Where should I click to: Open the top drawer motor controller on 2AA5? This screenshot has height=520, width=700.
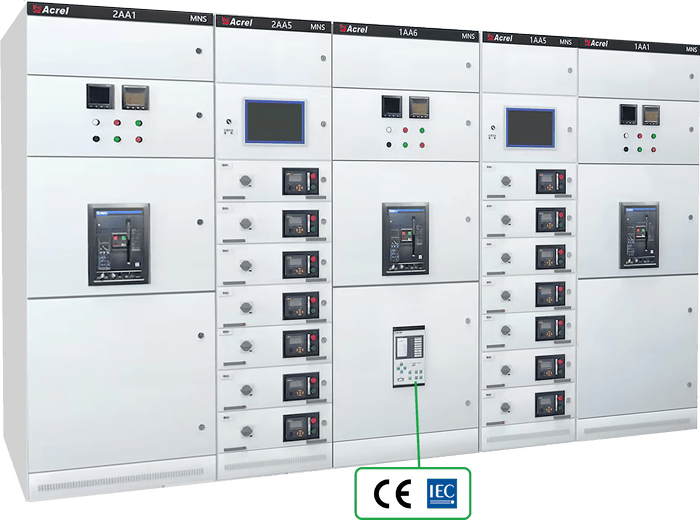(299, 181)
